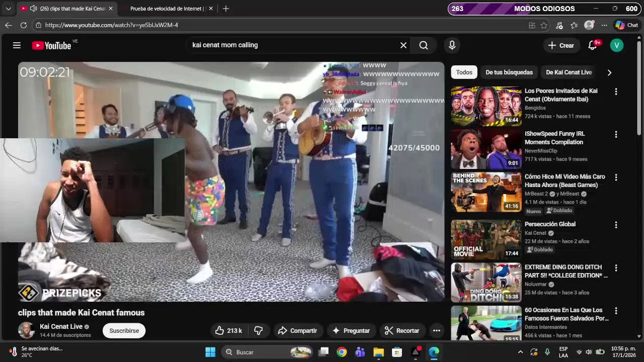Viewport: 644px width, 362px height.
Task: Open options for Persecución Global video
Action: pyautogui.click(x=616, y=225)
